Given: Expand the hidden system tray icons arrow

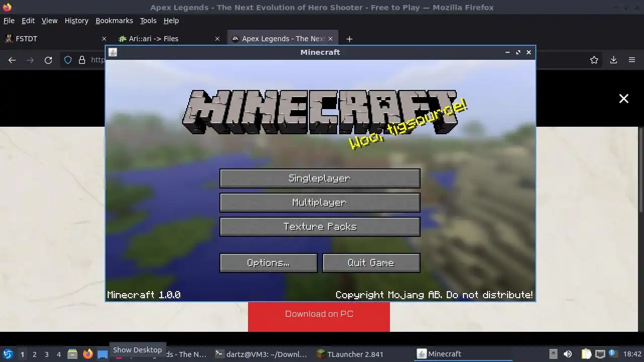Looking at the screenshot, I should 553,354.
